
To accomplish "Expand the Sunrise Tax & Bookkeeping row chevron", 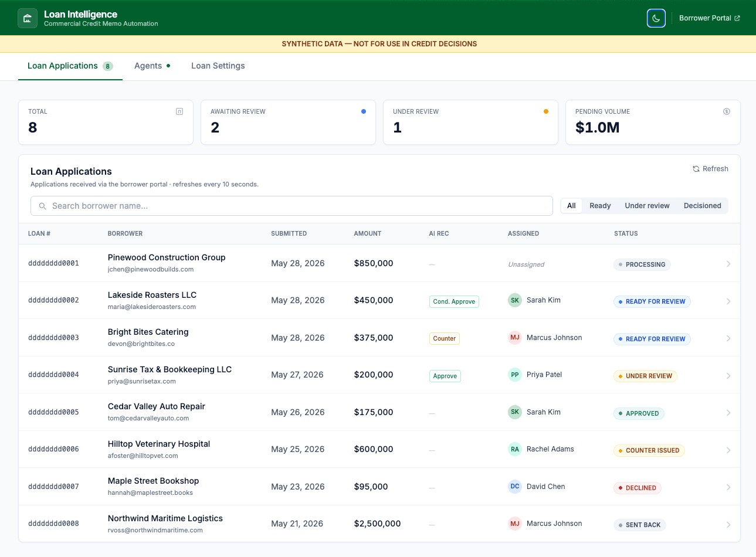I will pos(728,376).
